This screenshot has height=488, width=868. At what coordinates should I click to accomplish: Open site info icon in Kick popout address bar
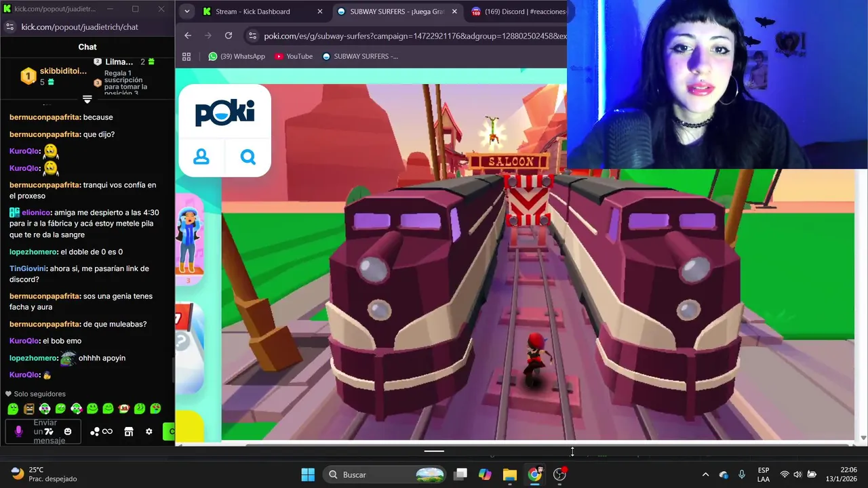pos(9,27)
